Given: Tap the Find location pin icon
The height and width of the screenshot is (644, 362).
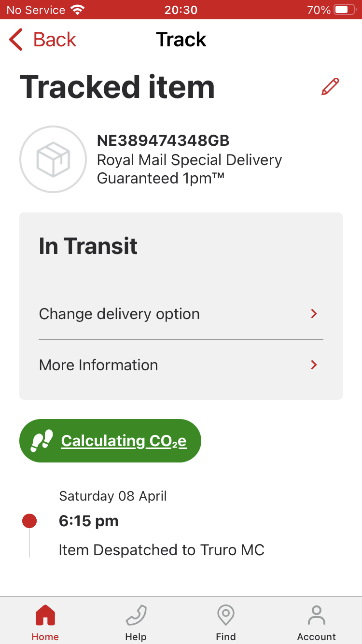Looking at the screenshot, I should coord(226,616).
